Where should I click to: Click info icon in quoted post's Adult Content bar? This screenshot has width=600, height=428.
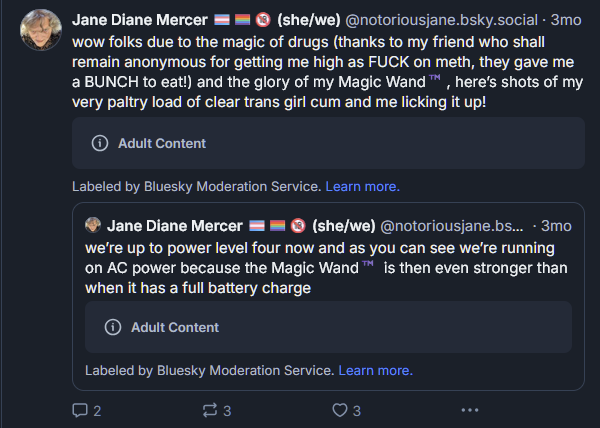pos(112,327)
